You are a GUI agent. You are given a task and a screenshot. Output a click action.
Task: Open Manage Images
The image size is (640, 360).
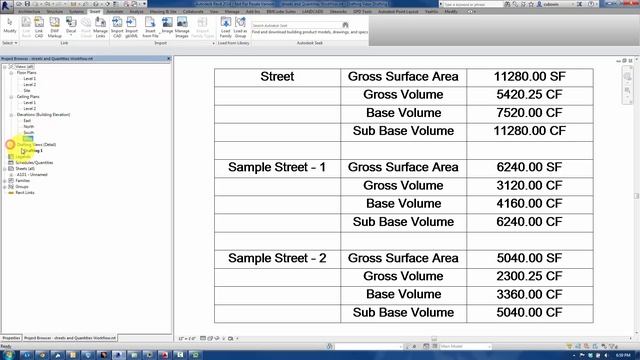point(182,27)
